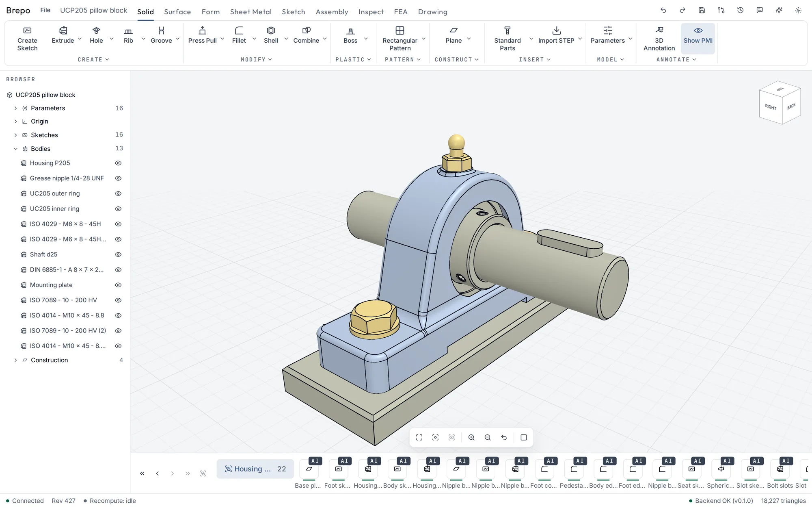The width and height of the screenshot is (812, 508).
Task: Open the Combine tool
Action: pyautogui.click(x=306, y=35)
